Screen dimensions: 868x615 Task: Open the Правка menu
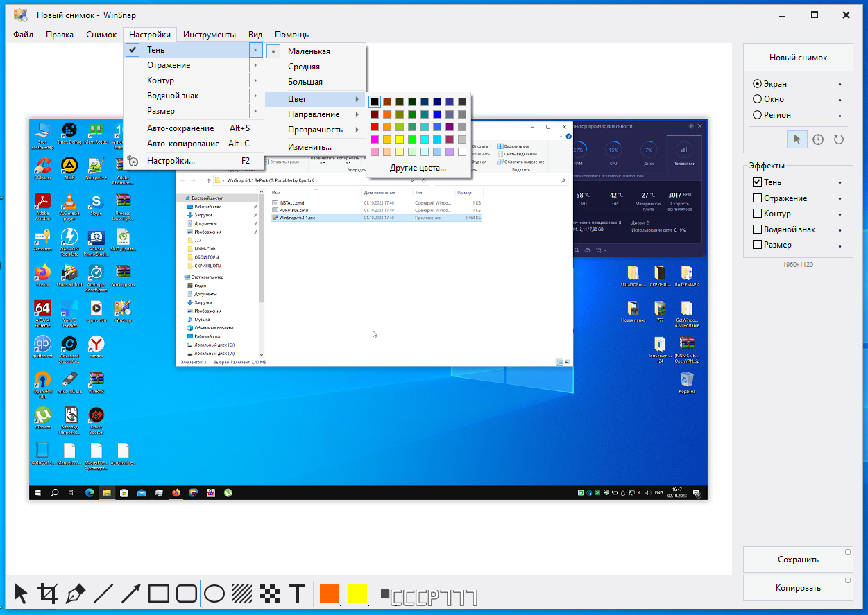tap(60, 35)
